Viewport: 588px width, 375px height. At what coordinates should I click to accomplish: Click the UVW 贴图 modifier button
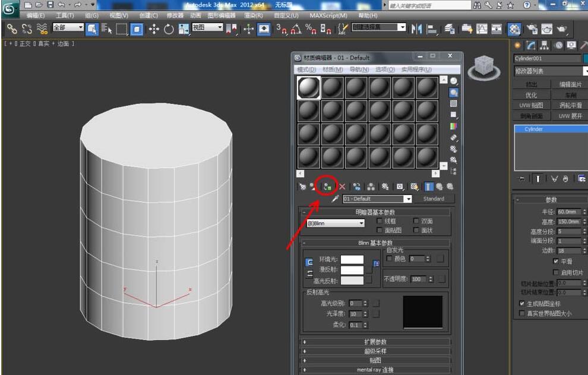click(531, 105)
